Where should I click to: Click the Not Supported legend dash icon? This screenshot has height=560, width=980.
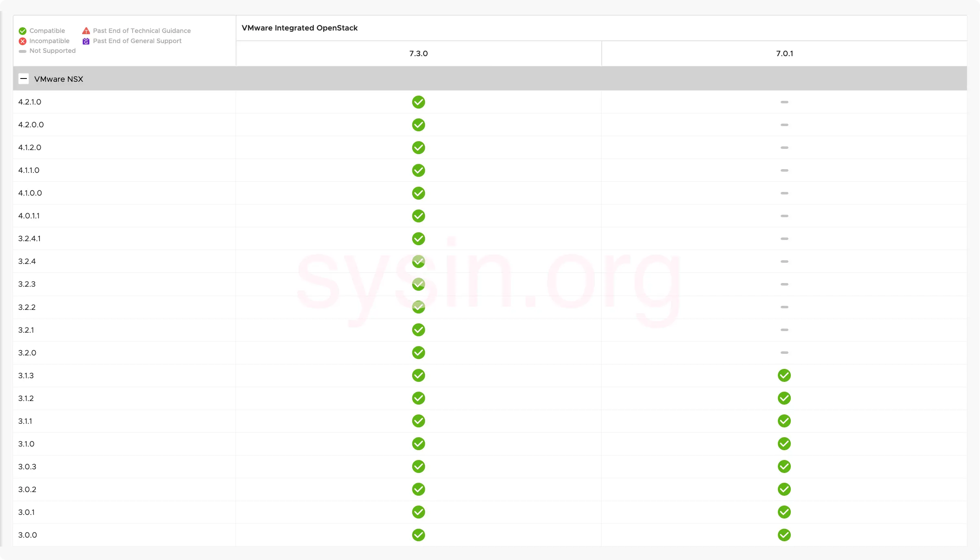click(22, 51)
